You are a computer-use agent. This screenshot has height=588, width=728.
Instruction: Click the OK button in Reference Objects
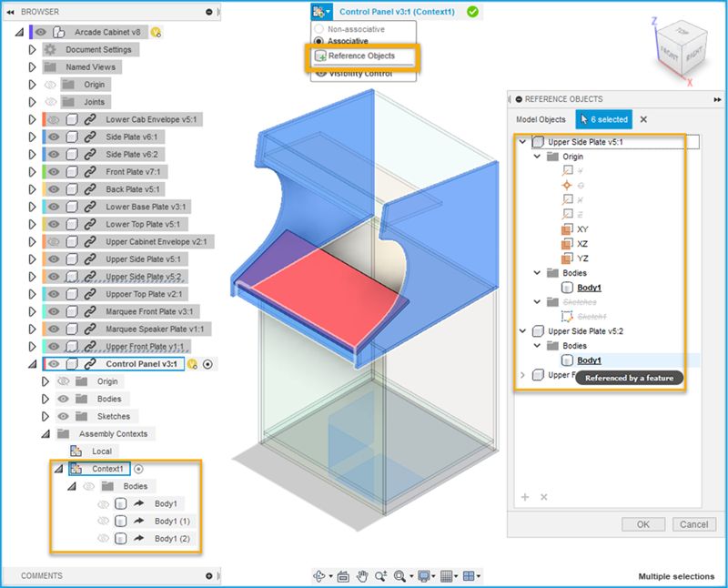pyautogui.click(x=643, y=524)
